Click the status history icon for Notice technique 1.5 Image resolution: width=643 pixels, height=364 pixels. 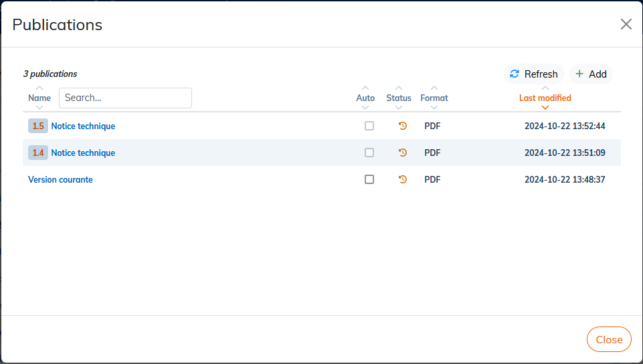403,126
